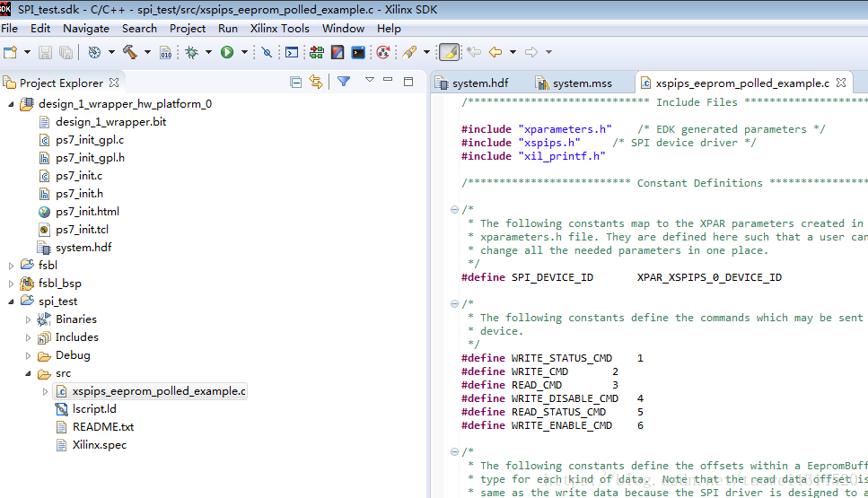Select ps7_init.html file
Viewport: 868px width, 498px height.
pos(87,212)
